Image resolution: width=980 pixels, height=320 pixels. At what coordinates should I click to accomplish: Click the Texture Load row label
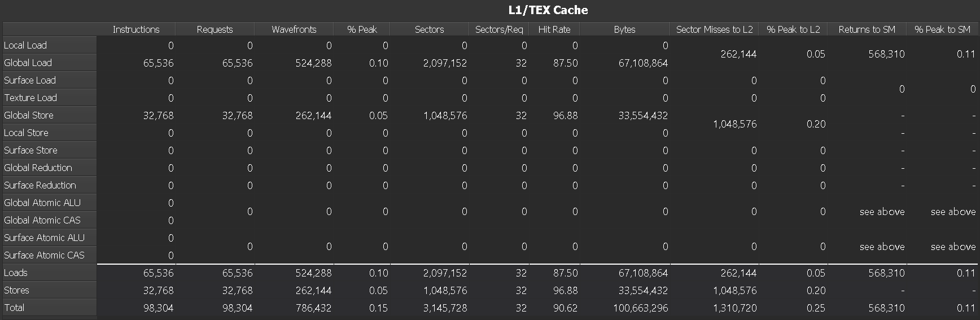[x=30, y=98]
